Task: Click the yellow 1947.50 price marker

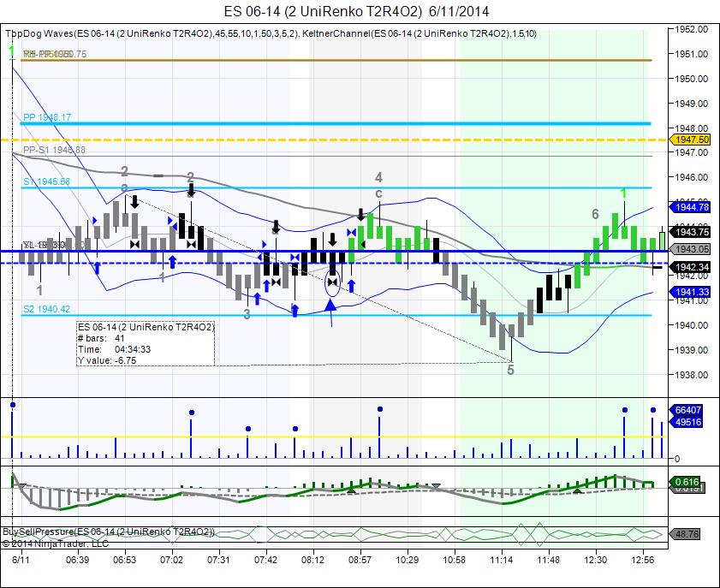Action: coord(692,140)
